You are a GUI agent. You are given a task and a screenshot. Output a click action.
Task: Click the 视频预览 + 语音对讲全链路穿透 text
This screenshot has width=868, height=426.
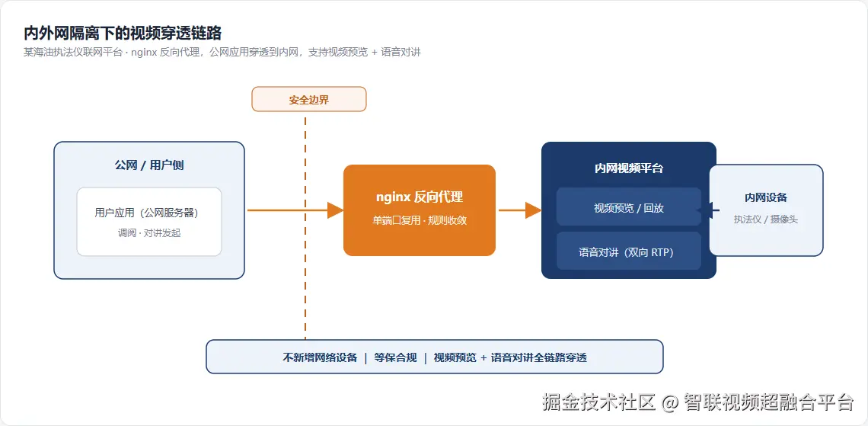510,357
